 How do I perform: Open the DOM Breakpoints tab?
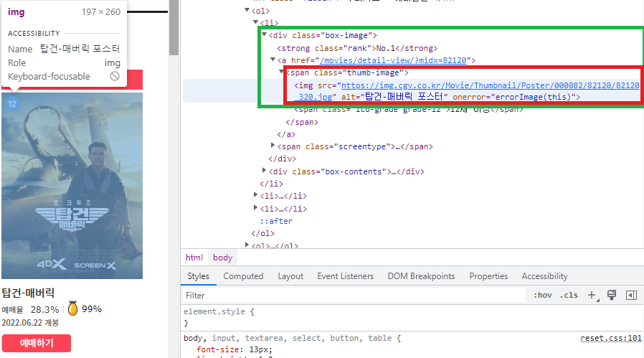pyautogui.click(x=421, y=276)
